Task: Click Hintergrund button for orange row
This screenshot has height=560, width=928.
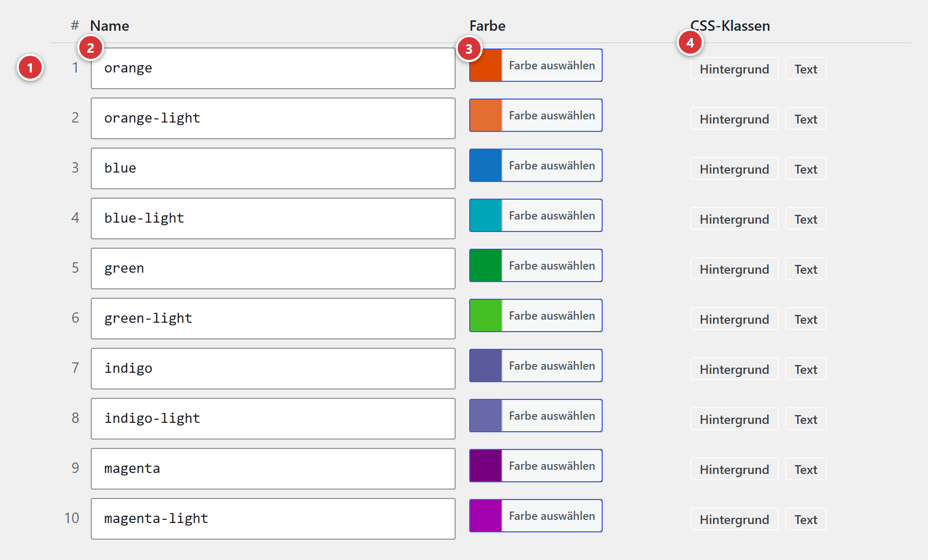Action: coord(734,68)
